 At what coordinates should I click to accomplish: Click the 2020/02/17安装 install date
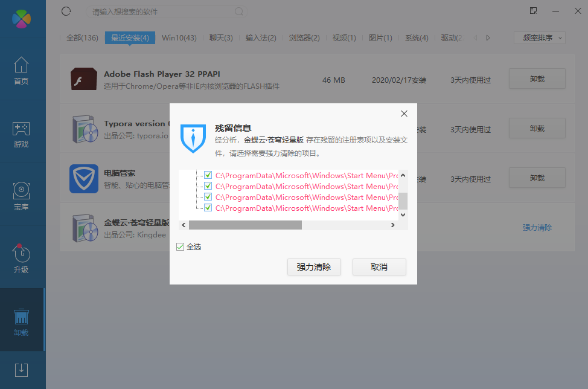(399, 80)
